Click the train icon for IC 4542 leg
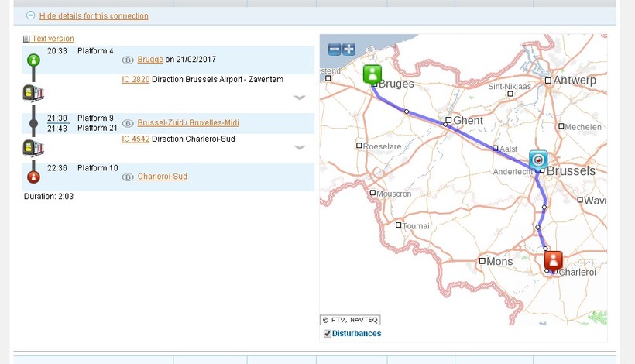This screenshot has width=635, height=364. pyautogui.click(x=33, y=148)
